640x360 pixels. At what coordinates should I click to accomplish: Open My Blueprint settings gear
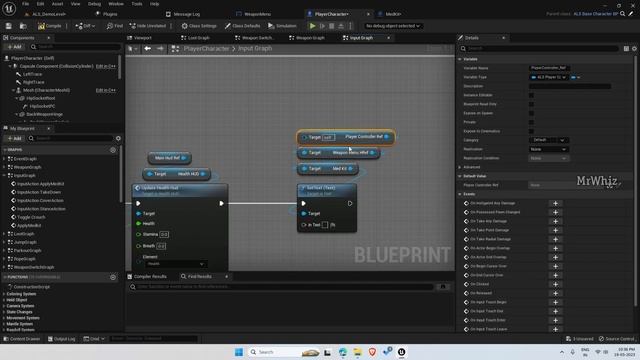pos(118,138)
